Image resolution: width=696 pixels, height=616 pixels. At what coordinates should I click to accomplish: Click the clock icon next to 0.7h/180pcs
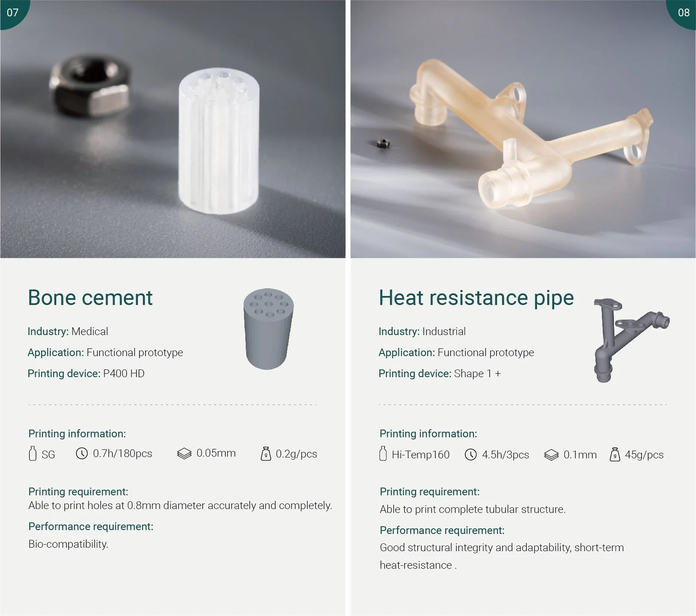pyautogui.click(x=82, y=453)
